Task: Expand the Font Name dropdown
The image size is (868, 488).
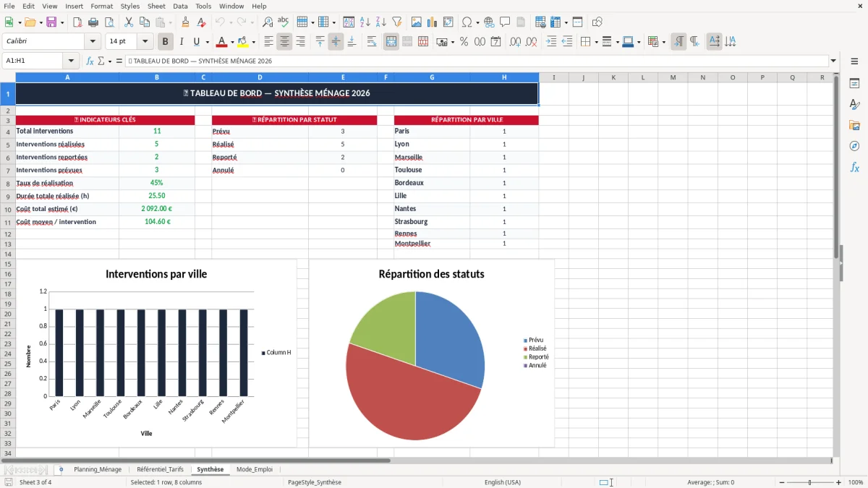Action: tap(93, 42)
